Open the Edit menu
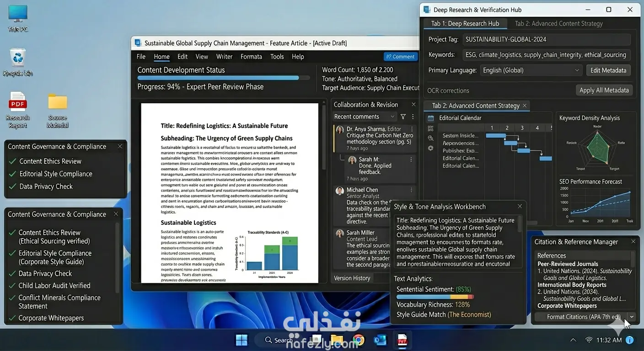 pyautogui.click(x=182, y=57)
